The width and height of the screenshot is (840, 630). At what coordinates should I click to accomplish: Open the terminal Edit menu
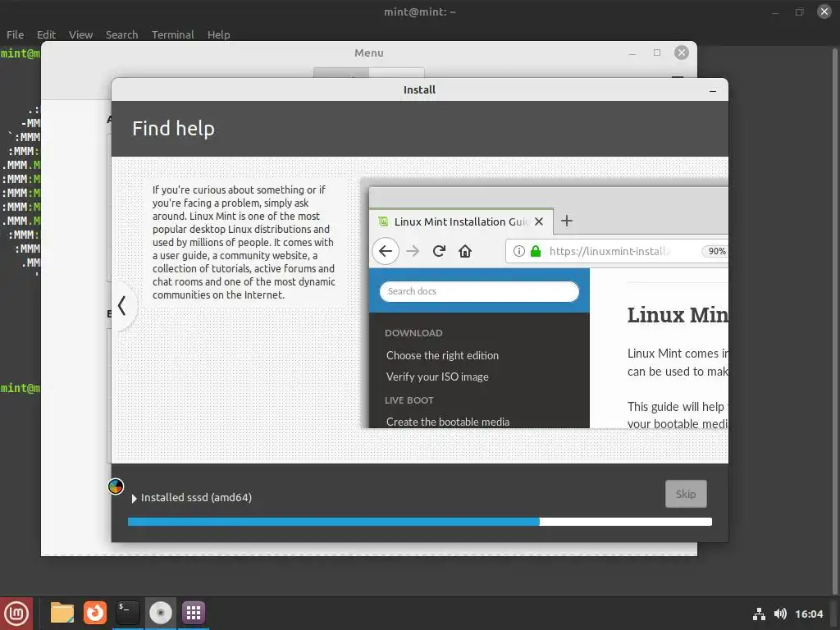(x=46, y=34)
